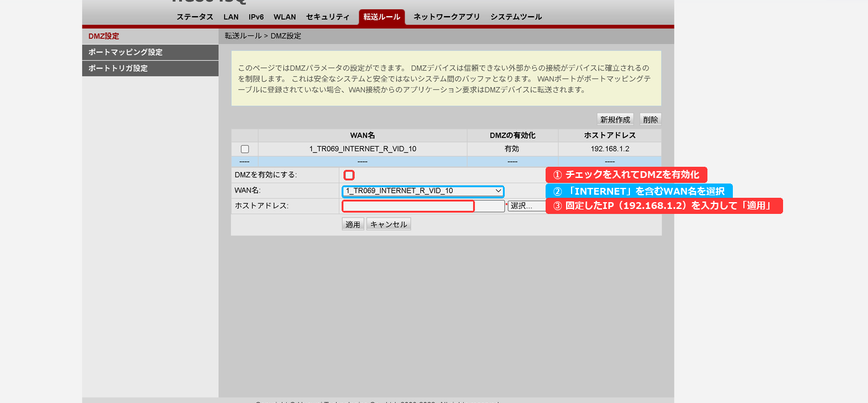Click the 新規作成 button
868x403 pixels.
[x=615, y=119]
